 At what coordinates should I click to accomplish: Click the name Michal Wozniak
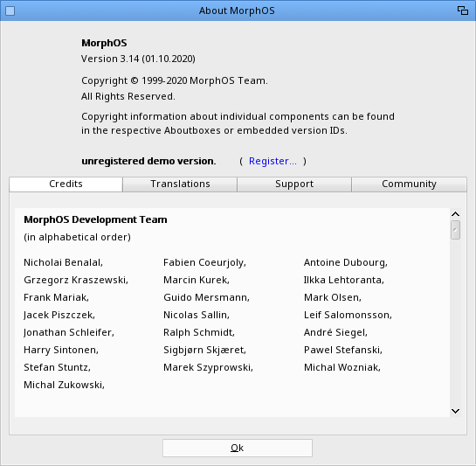[342, 367]
